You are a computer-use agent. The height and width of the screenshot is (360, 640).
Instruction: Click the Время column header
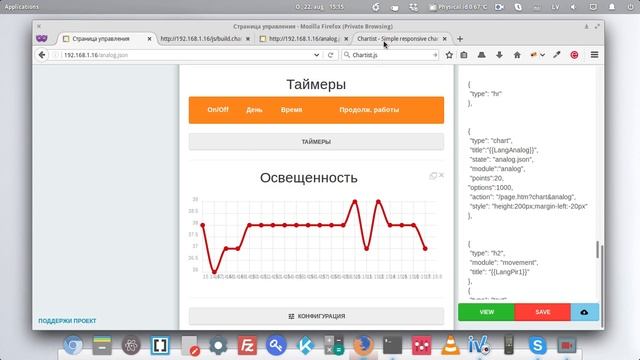(291, 110)
